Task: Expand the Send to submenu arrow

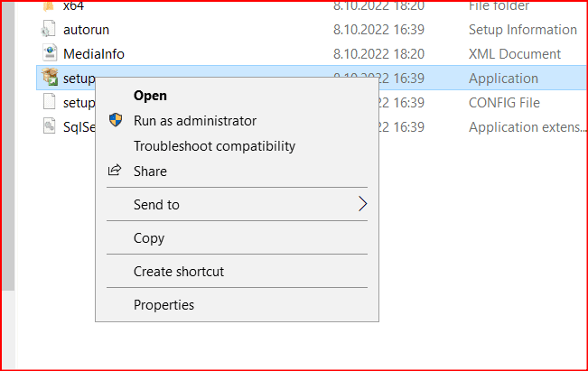Action: [362, 204]
